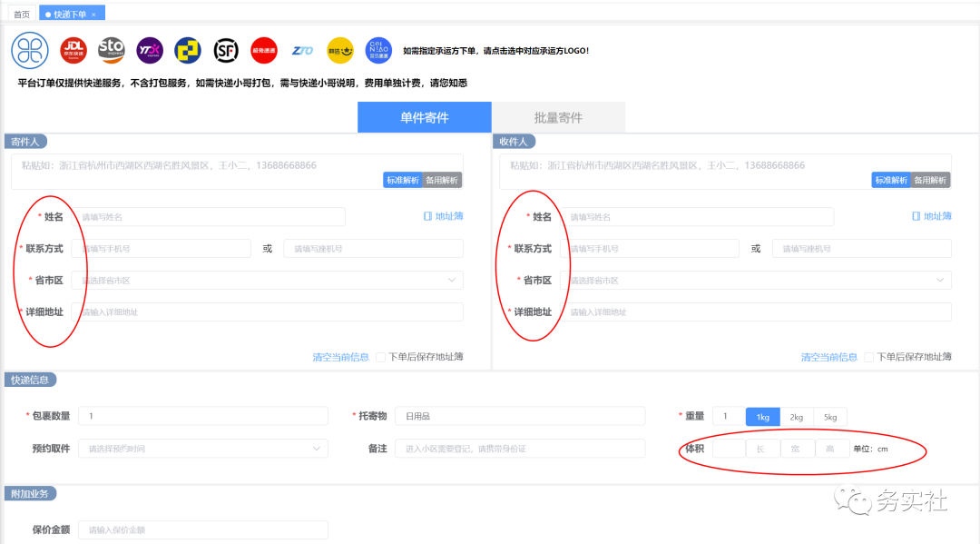The image size is (980, 544).
Task: Enable 下单后保存地址簿 checkbox for sender
Action: tap(381, 357)
